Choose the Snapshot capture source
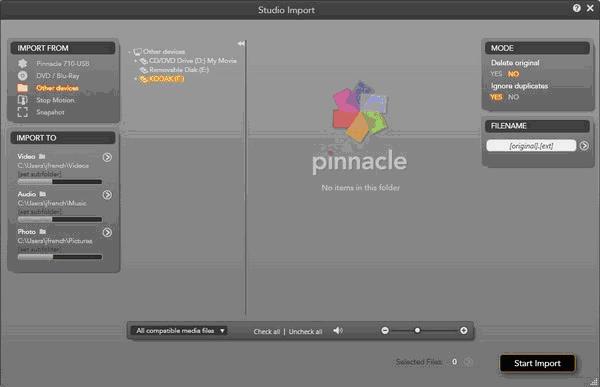The width and height of the screenshot is (600, 387). (50, 113)
